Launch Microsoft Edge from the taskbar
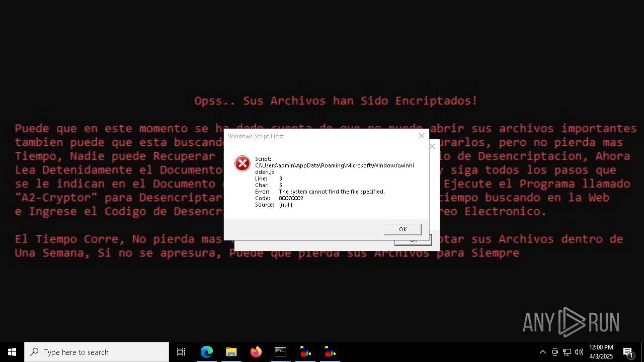Viewport: 644px width, 362px height. pos(207,352)
